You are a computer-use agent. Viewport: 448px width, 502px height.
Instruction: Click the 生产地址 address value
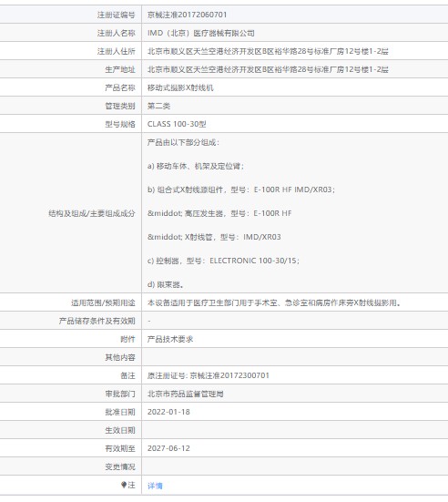point(268,69)
